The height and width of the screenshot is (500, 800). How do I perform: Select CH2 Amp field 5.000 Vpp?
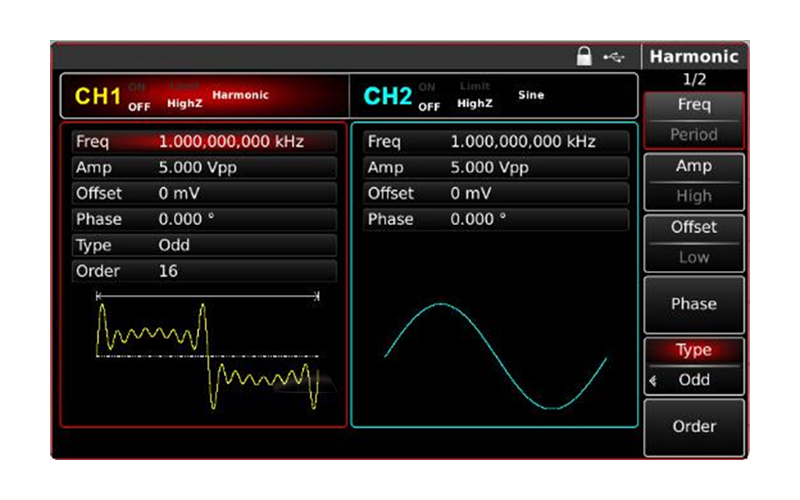[494, 167]
